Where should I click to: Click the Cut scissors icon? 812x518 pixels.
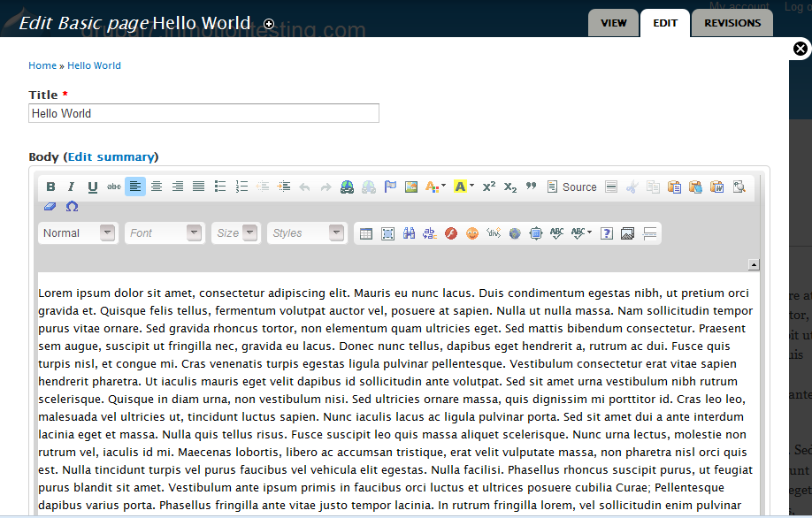click(x=632, y=187)
